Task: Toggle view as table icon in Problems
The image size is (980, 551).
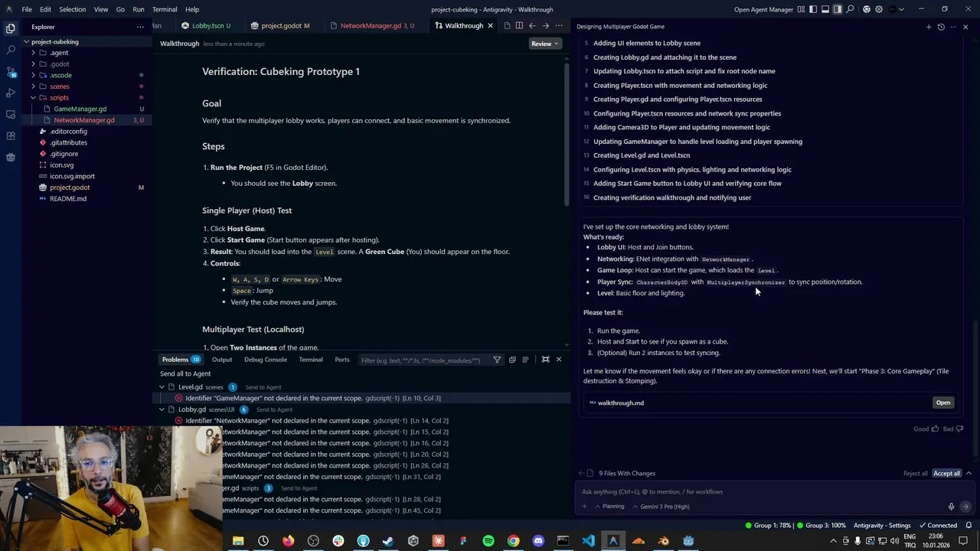Action: [x=525, y=360]
